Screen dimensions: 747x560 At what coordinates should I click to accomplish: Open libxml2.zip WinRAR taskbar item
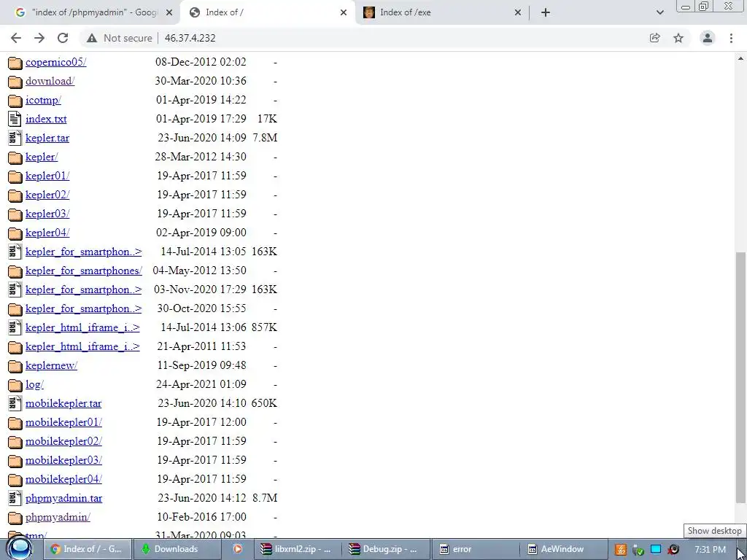click(296, 549)
